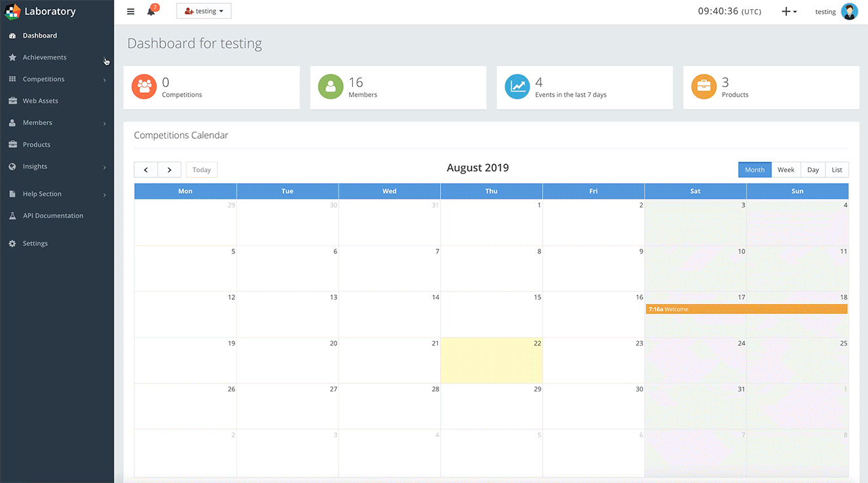
Task: Go to previous month in calendar
Action: tap(146, 170)
